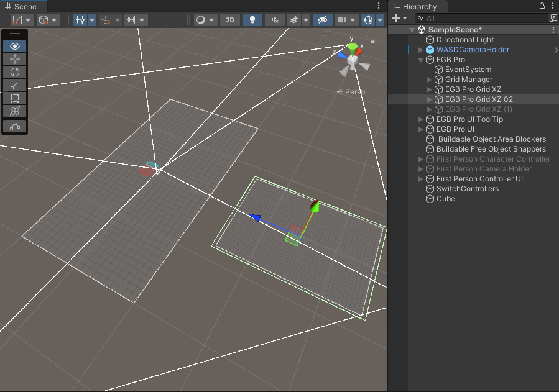Screen dimensions: 559x392
Task: Select the Rotate tool
Action: [x=15, y=72]
